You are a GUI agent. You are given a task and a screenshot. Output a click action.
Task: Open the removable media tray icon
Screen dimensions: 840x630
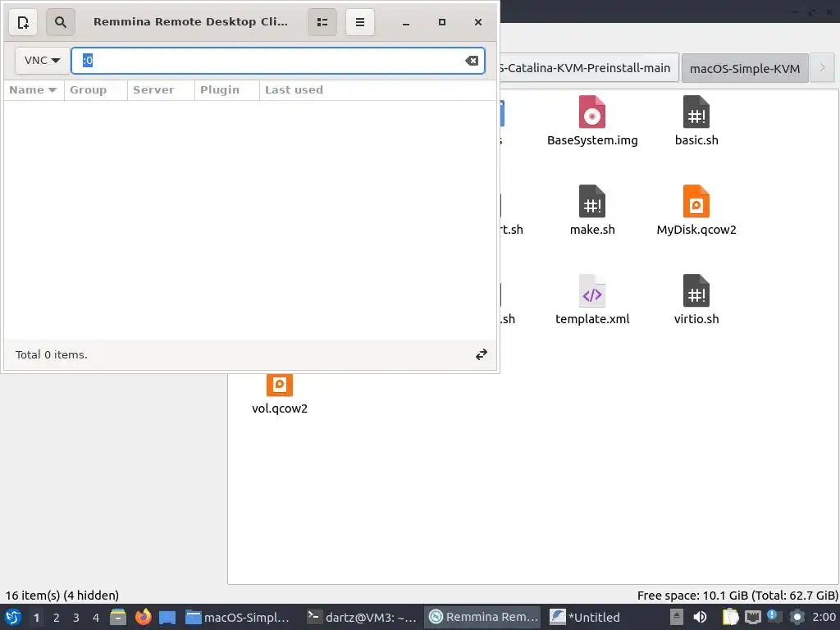pyautogui.click(x=676, y=617)
